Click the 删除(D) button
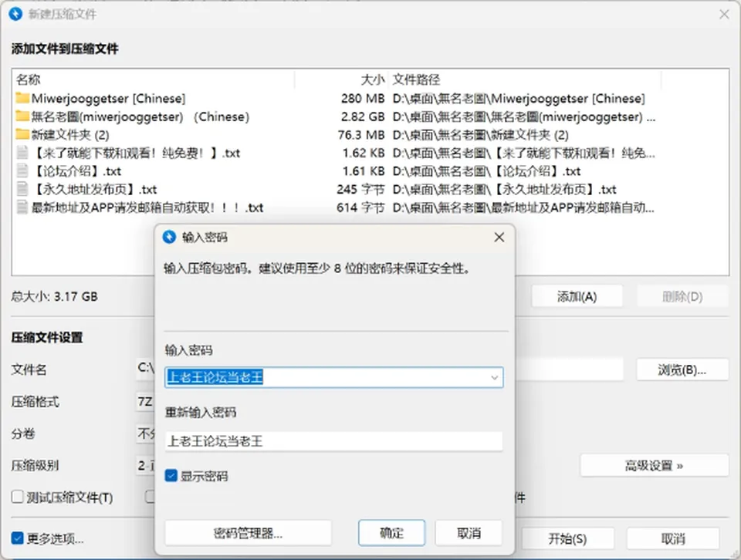Viewport: 741px width, 560px height. pos(682,296)
